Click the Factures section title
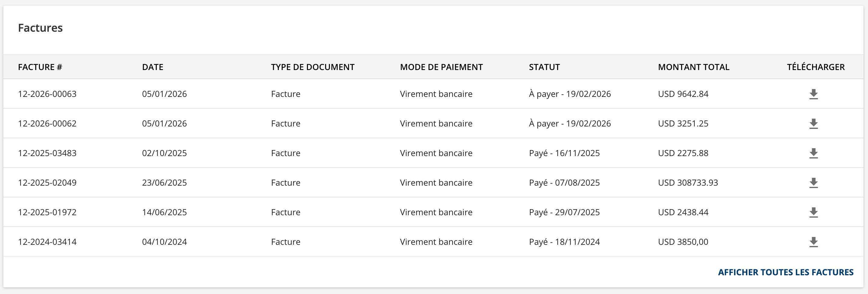The width and height of the screenshot is (868, 294). click(41, 28)
